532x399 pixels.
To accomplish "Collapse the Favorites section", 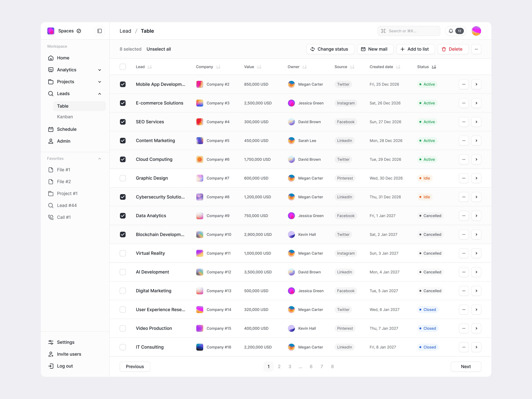I will point(100,159).
